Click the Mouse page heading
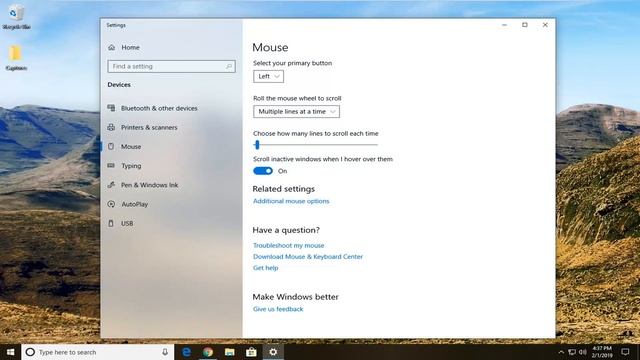 pyautogui.click(x=270, y=47)
